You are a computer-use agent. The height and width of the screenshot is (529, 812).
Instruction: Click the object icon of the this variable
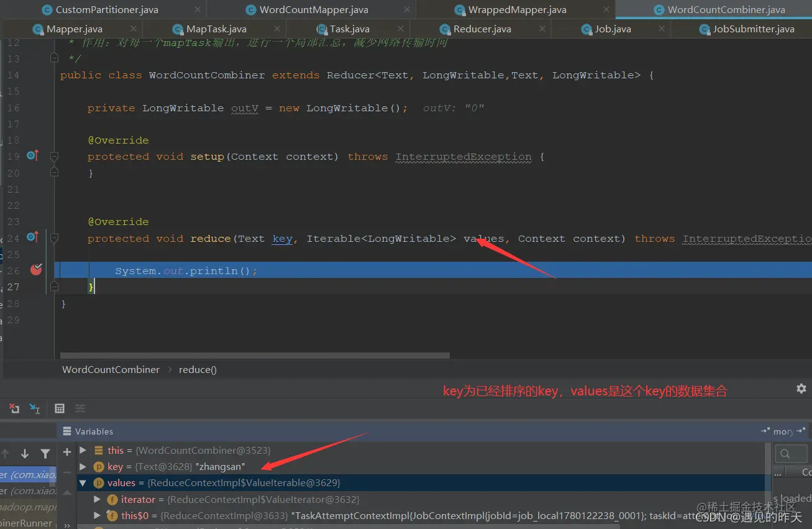tap(98, 451)
